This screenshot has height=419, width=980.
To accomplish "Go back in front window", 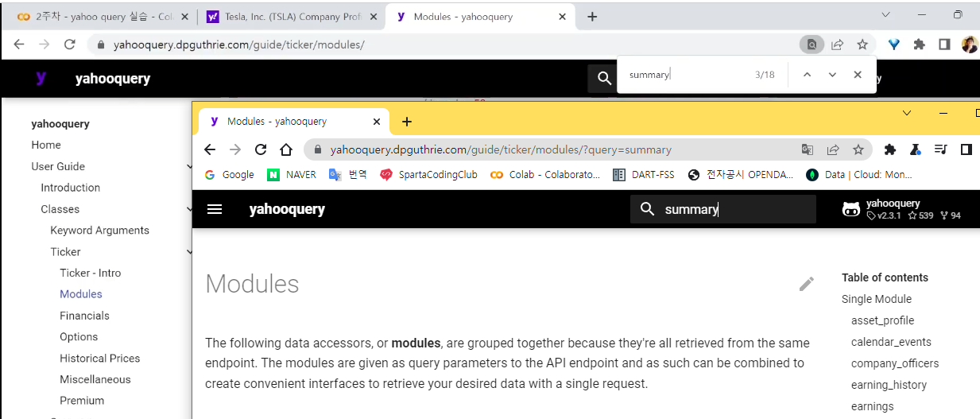I will (x=210, y=149).
